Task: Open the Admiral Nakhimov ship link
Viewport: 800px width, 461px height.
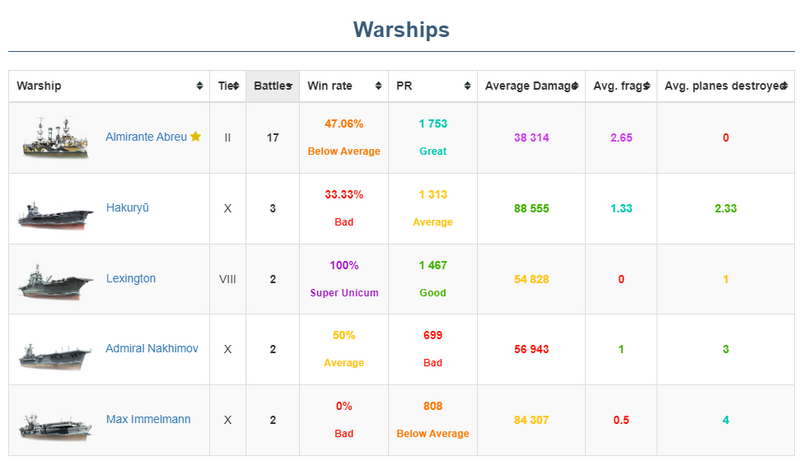Action: click(151, 349)
